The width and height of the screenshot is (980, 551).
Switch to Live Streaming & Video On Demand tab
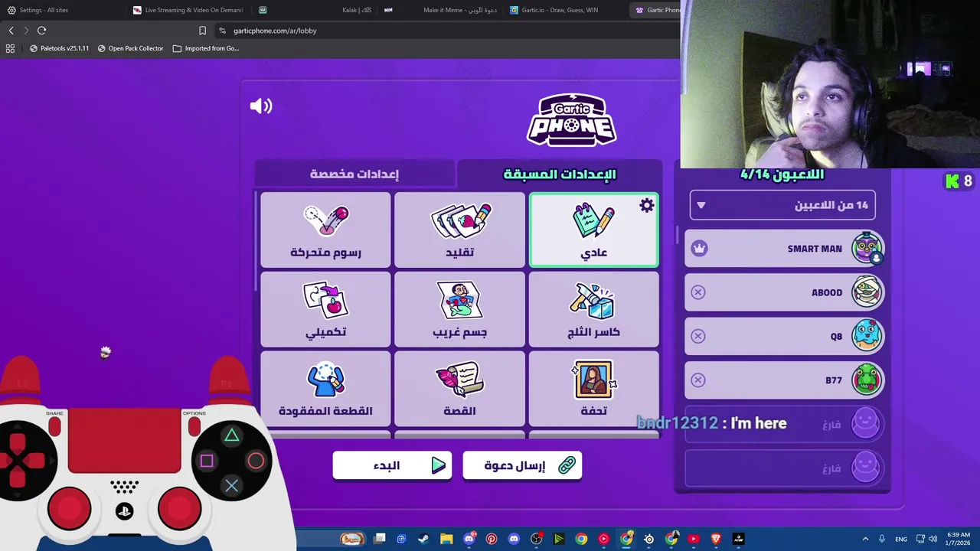point(189,10)
